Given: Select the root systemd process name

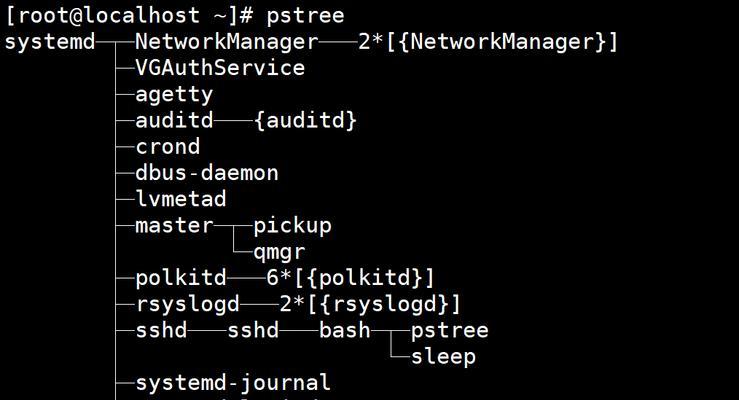Looking at the screenshot, I should coord(50,42).
